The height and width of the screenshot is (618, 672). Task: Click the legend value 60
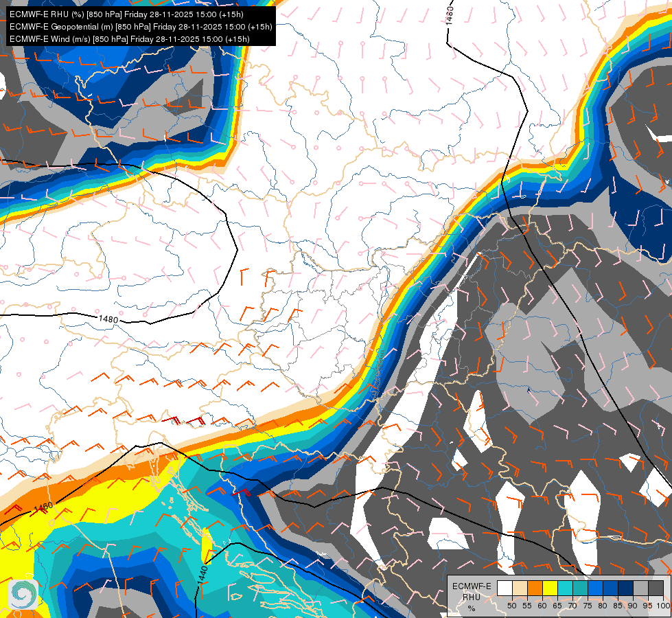point(542,606)
